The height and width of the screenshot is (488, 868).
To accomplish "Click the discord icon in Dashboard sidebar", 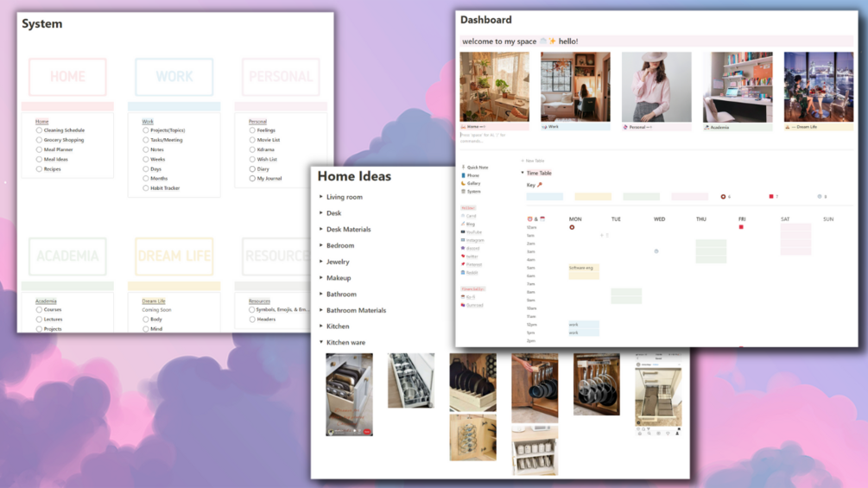I will [x=463, y=249].
